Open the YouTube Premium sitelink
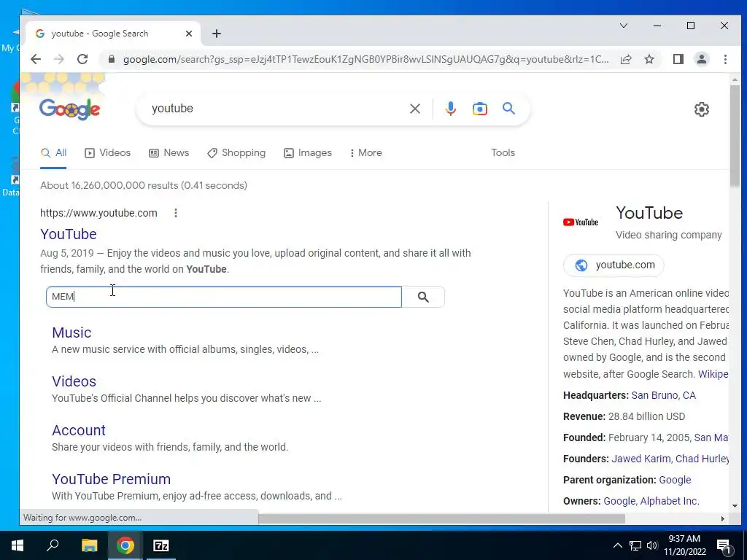Viewport: 747px width, 560px height. (111, 479)
